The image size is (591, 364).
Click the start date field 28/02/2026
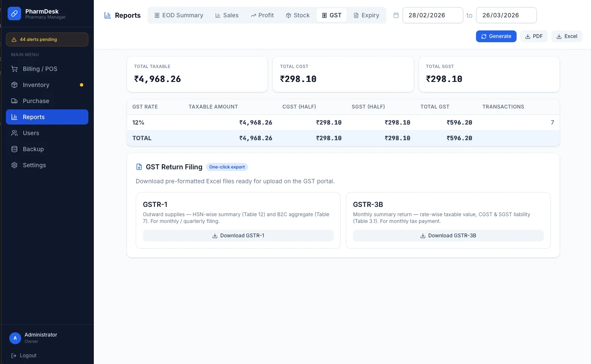click(433, 15)
